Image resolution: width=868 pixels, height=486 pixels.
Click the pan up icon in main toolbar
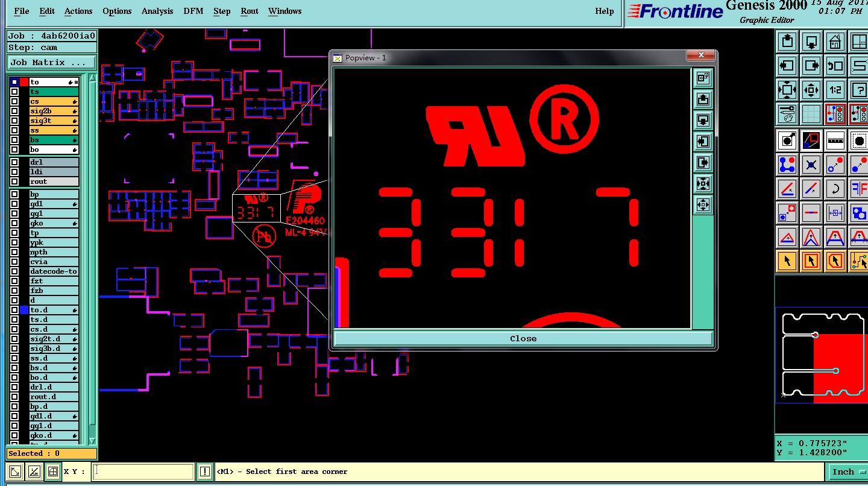coord(787,42)
